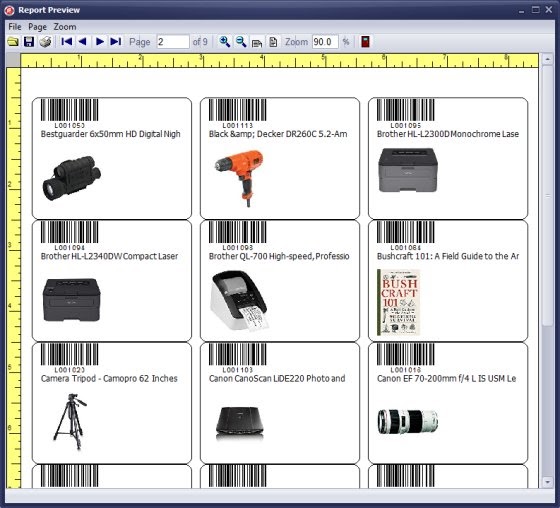Zoom out with the magnifier minus icon
Image resolution: width=560 pixels, height=508 pixels.
[241, 42]
